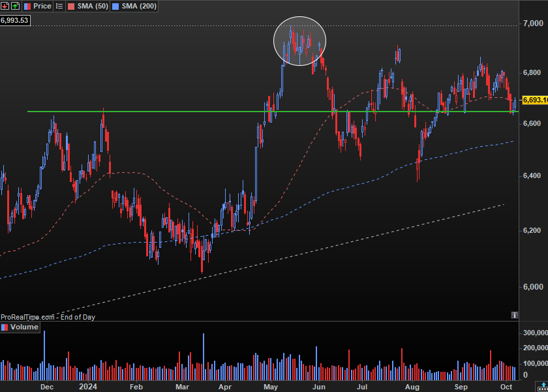Click the red SMA (50) color swatch
This screenshot has width=548, height=392.
coord(71,7)
